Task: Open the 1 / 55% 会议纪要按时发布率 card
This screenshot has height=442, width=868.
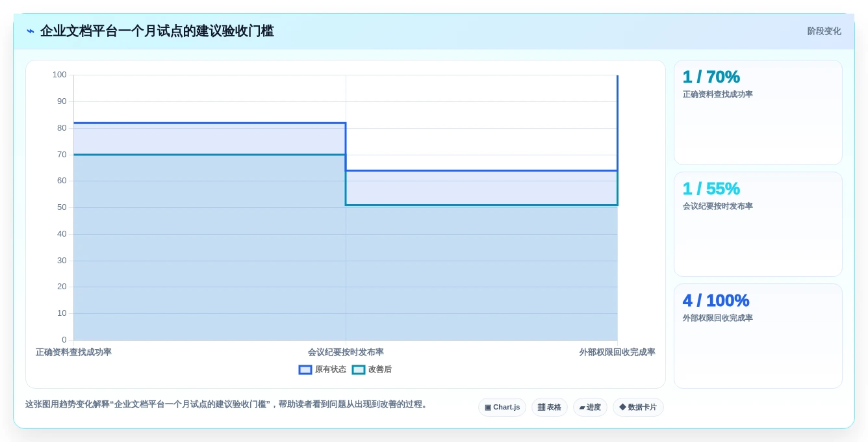Action: 758,224
